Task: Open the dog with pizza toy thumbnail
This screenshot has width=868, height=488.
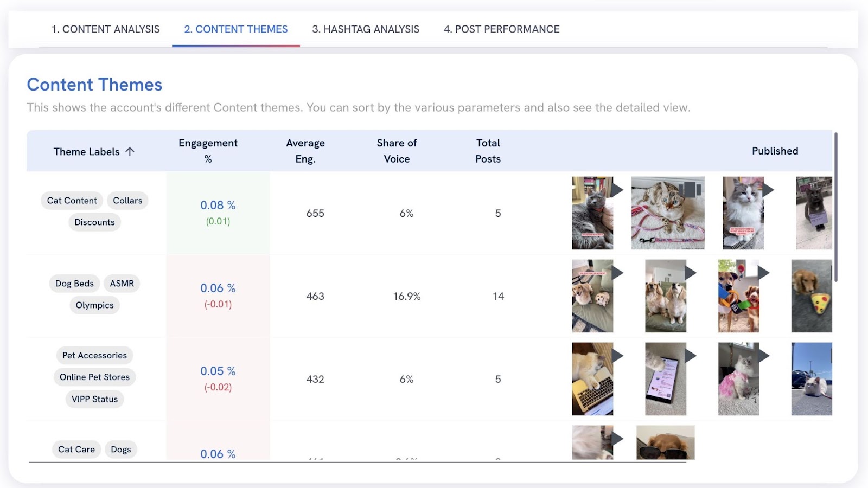Action: pos(811,296)
